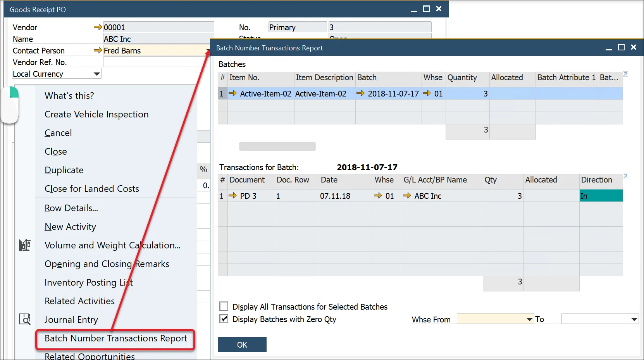Click the OK button
Screen dimensions: 644x360
242,344
